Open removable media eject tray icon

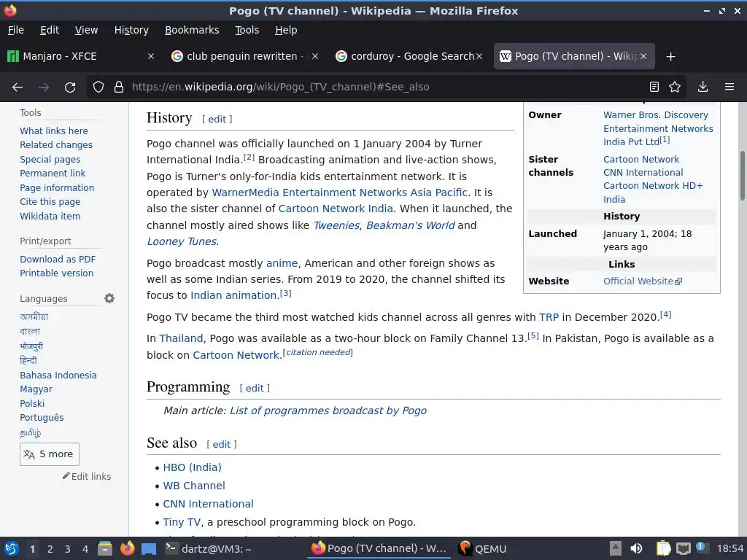[616, 548]
